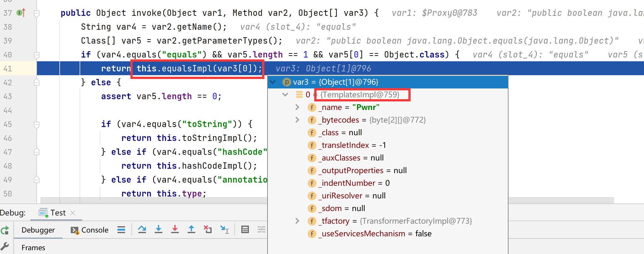Fold the invoke method at line 37
644x254 pixels.
click(37, 14)
